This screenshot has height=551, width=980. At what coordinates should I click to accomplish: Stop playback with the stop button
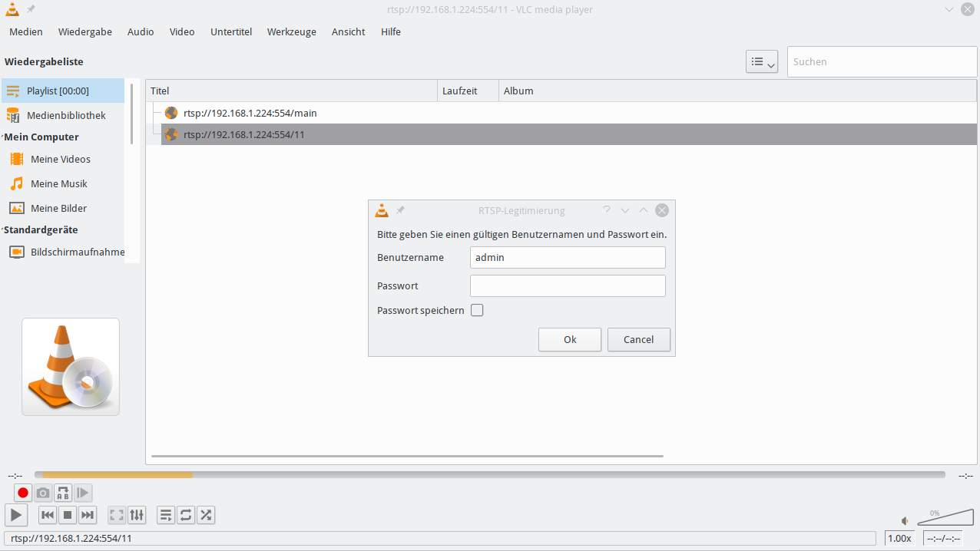click(68, 515)
